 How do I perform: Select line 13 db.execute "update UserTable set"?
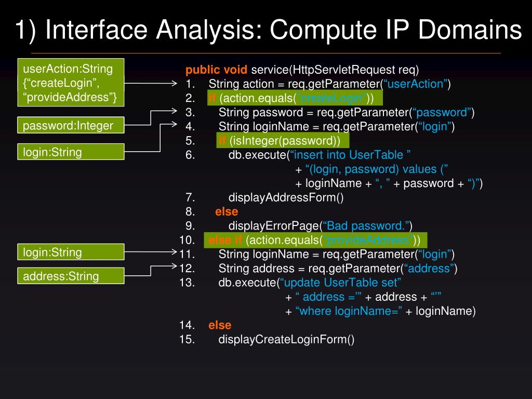coord(310,283)
